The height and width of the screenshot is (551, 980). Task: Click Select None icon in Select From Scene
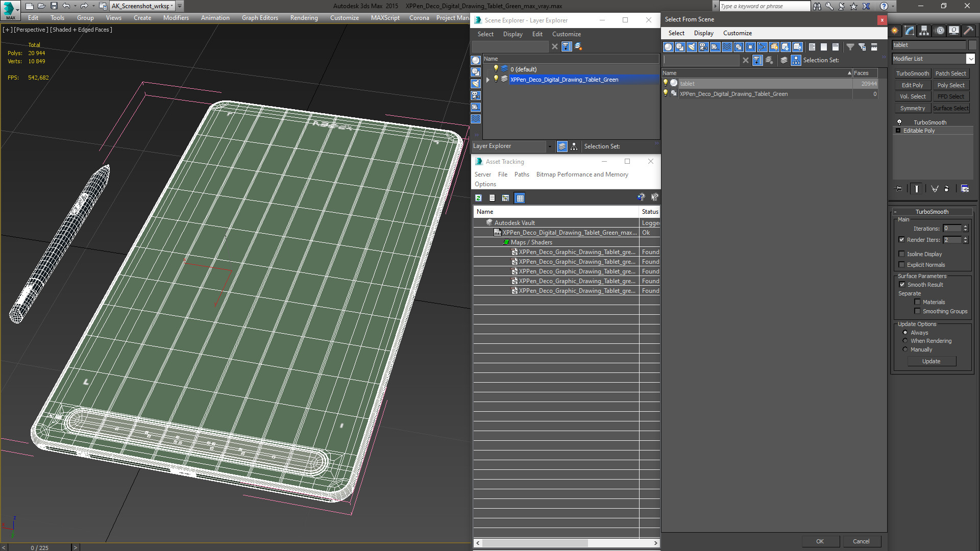click(x=823, y=47)
